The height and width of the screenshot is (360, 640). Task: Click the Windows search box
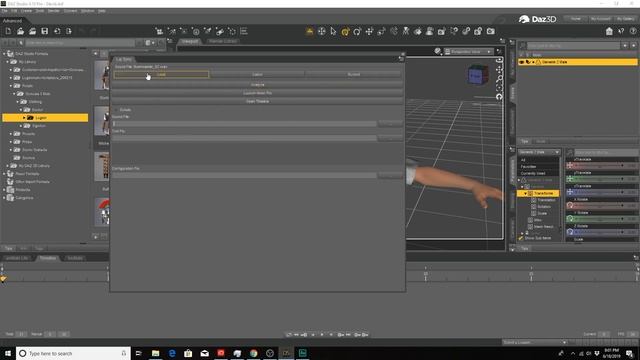point(73,353)
